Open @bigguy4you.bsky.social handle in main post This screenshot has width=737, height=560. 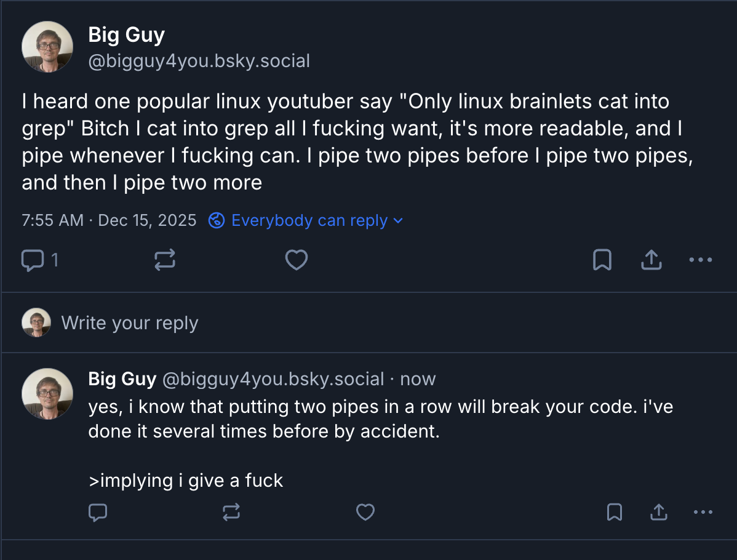199,62
